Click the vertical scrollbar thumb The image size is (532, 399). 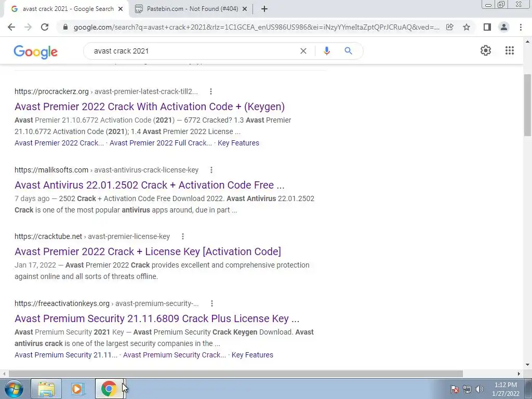tap(528, 105)
